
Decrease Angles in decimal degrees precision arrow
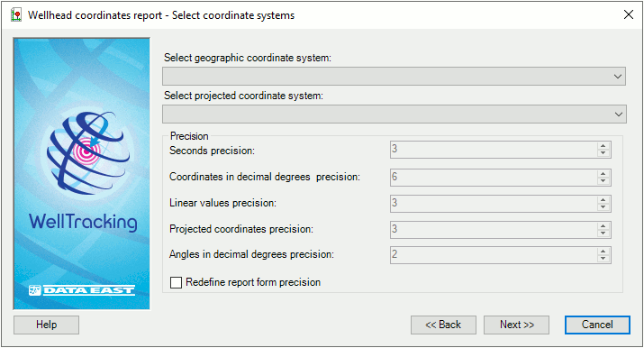tap(603, 259)
